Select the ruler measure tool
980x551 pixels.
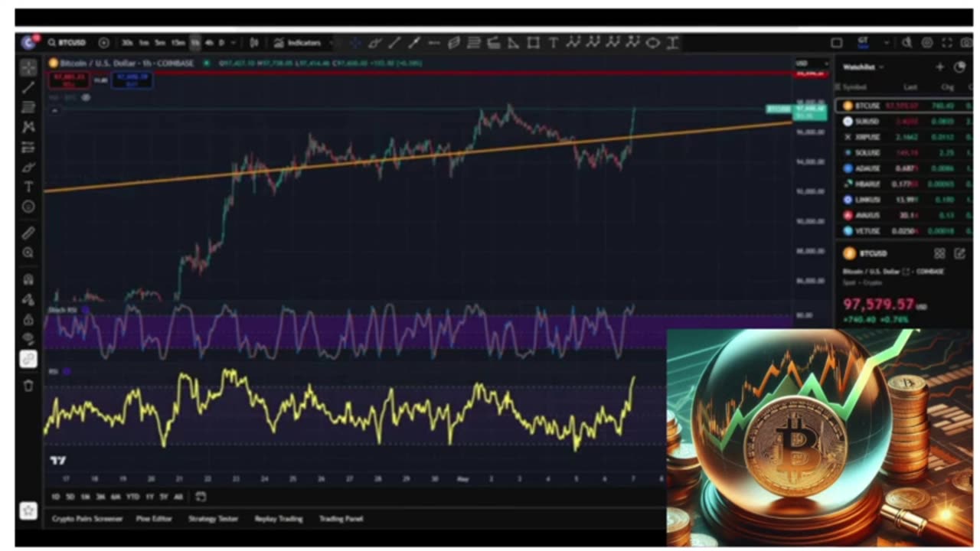(x=28, y=233)
